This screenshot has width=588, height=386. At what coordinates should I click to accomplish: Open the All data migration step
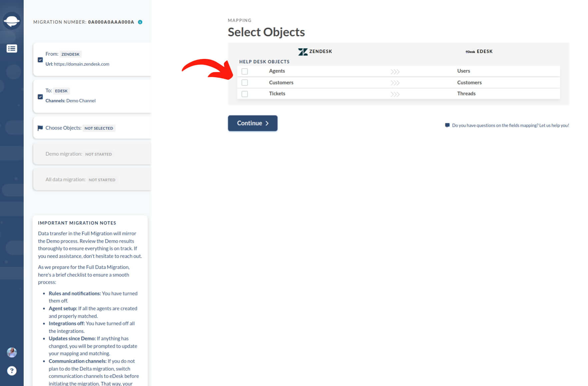point(92,180)
